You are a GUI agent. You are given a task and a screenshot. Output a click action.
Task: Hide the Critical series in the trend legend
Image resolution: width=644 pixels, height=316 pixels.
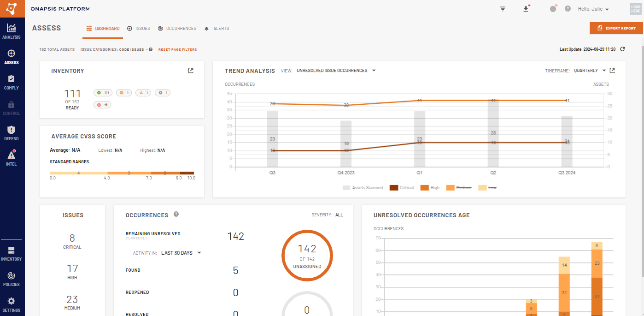(408, 187)
